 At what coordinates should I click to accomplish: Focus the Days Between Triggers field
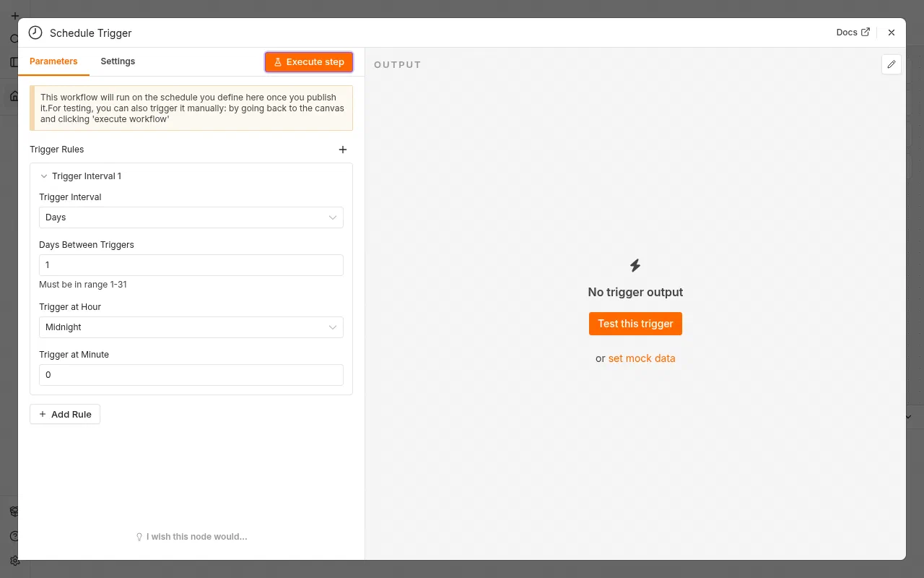(x=191, y=265)
